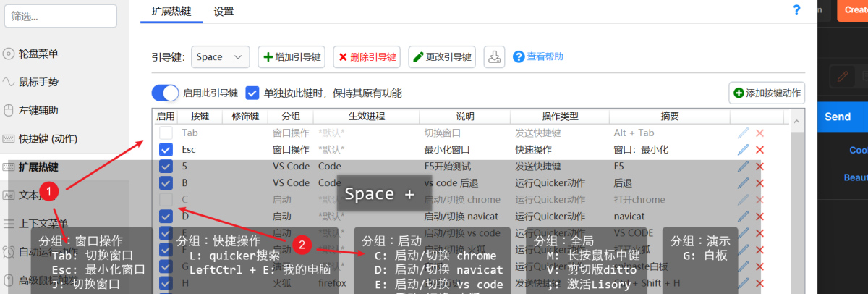Click the 按键 column header
The image size is (868, 294).
pos(200,116)
